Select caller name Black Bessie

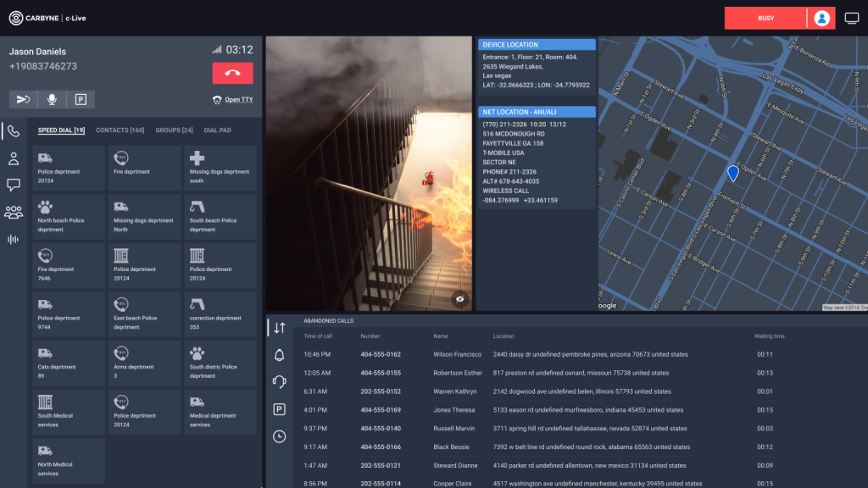point(451,447)
